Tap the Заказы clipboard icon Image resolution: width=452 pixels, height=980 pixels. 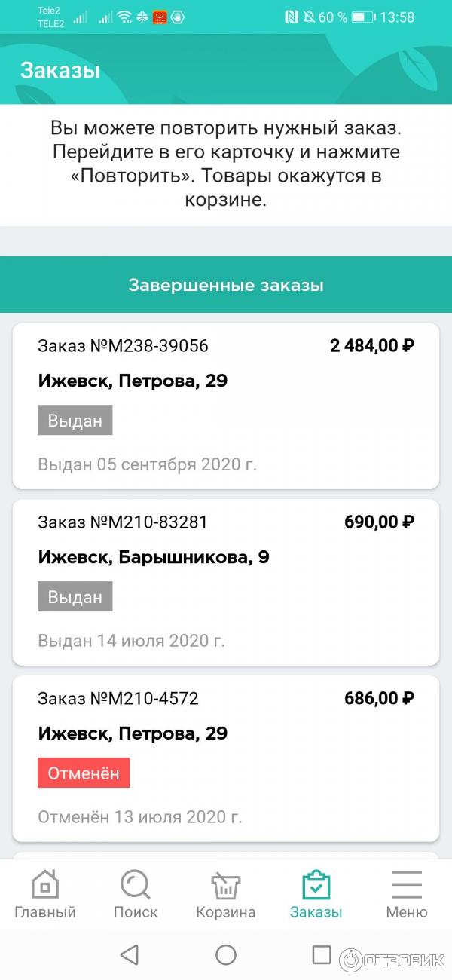[316, 884]
